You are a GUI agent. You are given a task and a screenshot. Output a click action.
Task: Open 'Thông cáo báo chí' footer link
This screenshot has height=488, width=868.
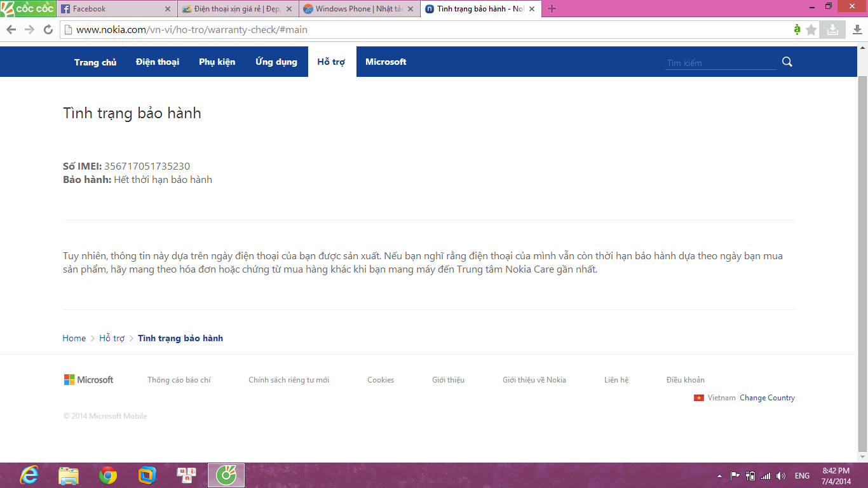coord(179,380)
